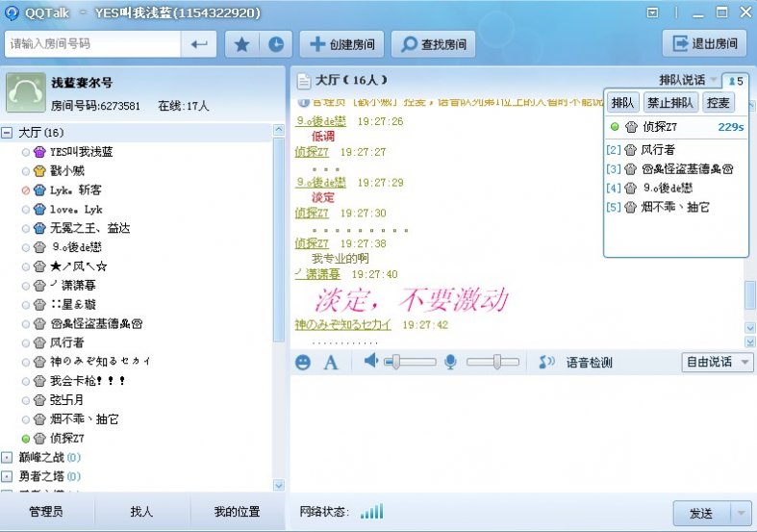This screenshot has width=757, height=532.
Task: Click the voice detection icon
Action: coord(546,362)
